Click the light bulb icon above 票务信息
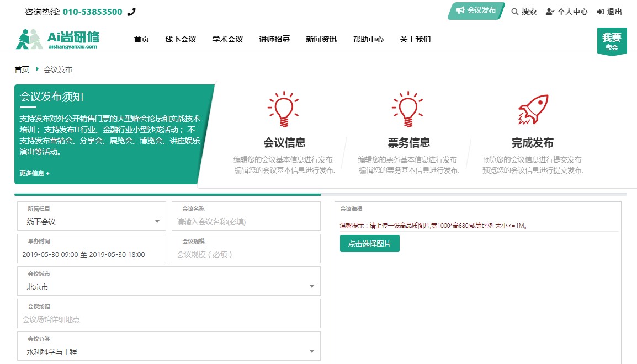The image size is (637, 364). click(x=408, y=109)
